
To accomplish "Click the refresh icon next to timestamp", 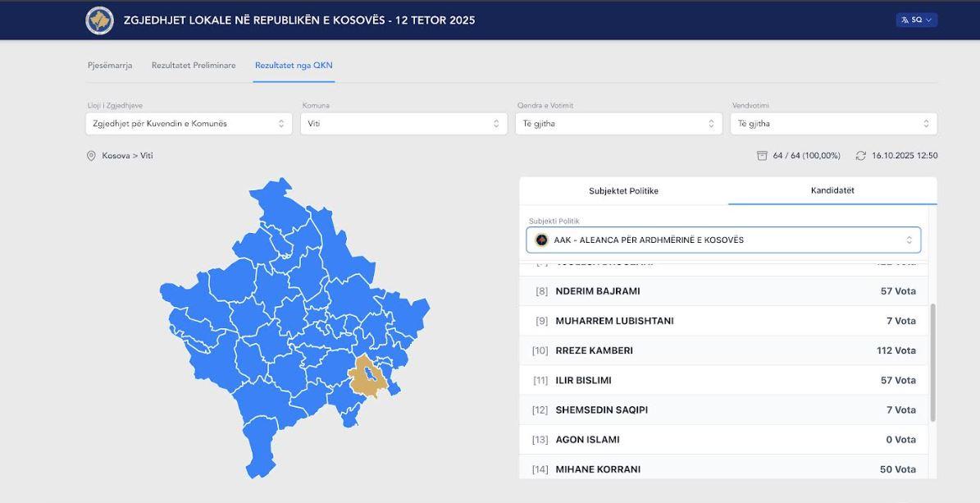I will (860, 156).
